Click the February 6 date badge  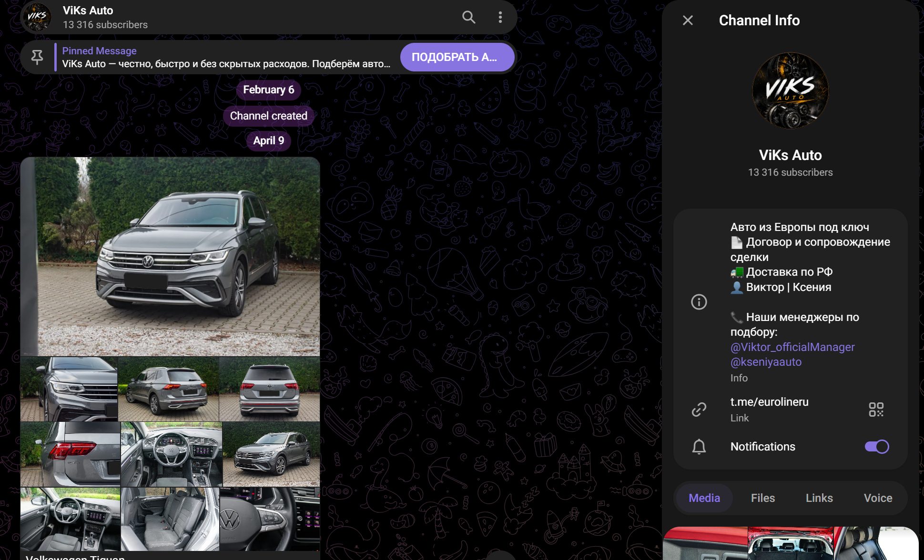[x=269, y=90]
